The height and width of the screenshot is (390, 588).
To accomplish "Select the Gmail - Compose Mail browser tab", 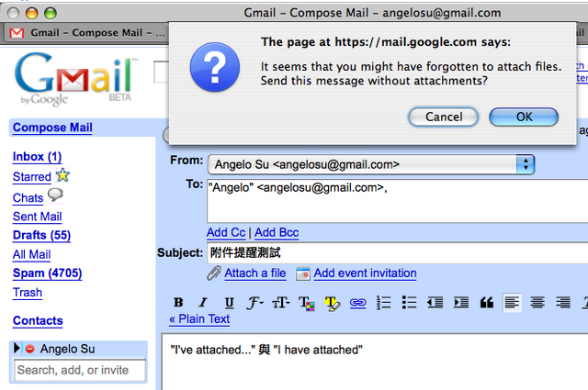I will point(87,33).
